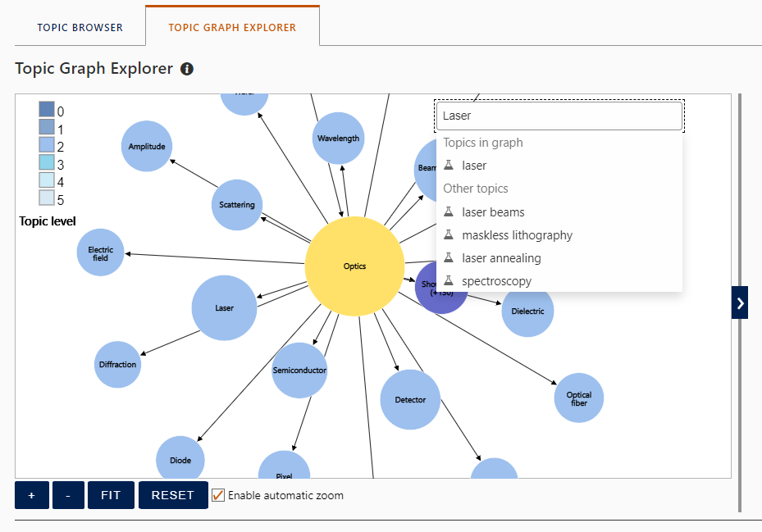This screenshot has width=762, height=532.
Task: Select the yellow Optics central node
Action: 354,266
